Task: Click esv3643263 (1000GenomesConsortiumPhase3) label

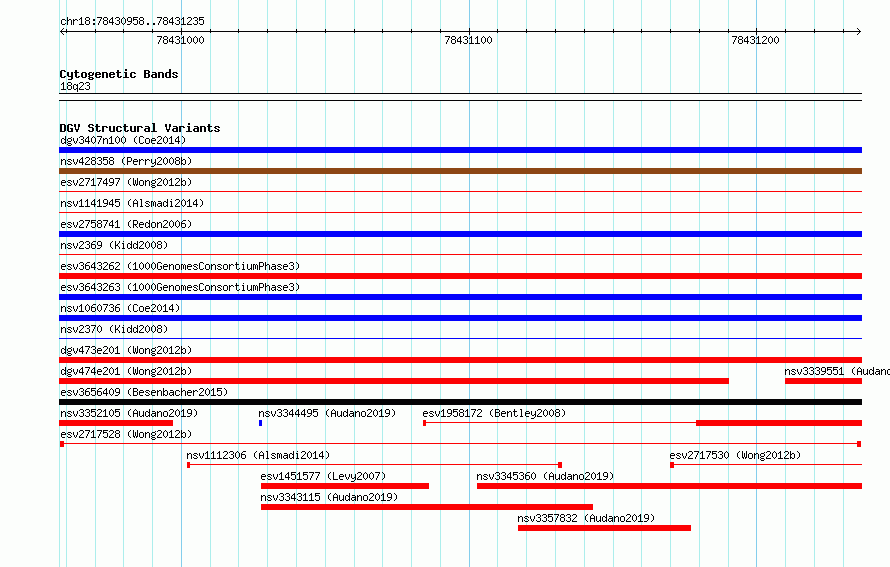Action: tap(180, 287)
